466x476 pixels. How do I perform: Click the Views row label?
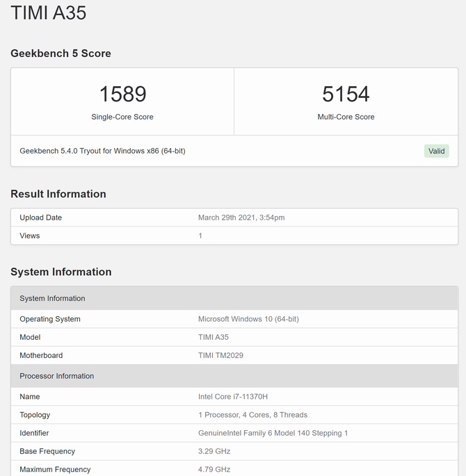coord(30,236)
